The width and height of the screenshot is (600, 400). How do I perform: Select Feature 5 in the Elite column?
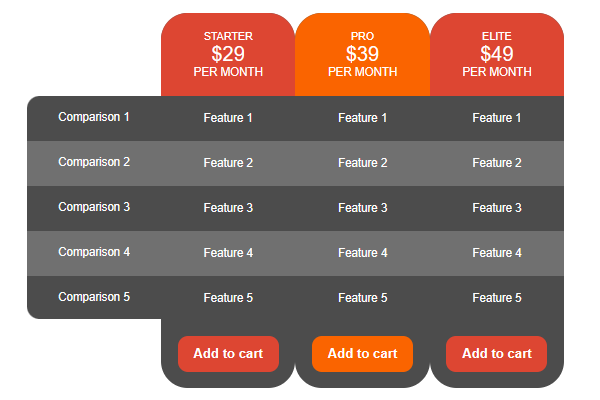coord(497,298)
